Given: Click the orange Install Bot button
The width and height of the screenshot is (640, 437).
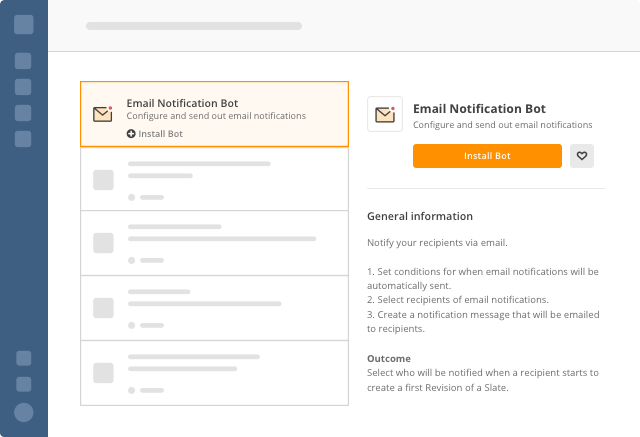Looking at the screenshot, I should coord(487,156).
